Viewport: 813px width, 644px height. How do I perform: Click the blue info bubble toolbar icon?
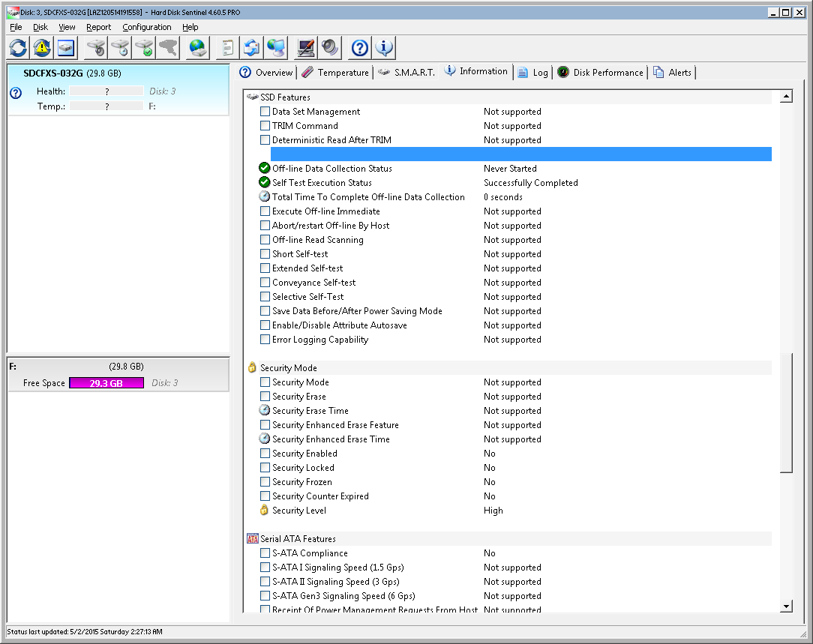pos(384,48)
